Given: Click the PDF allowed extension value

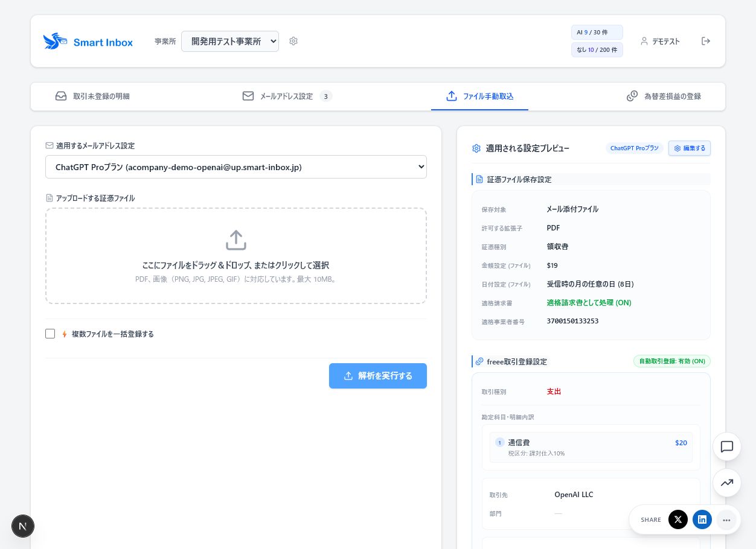Looking at the screenshot, I should point(553,228).
